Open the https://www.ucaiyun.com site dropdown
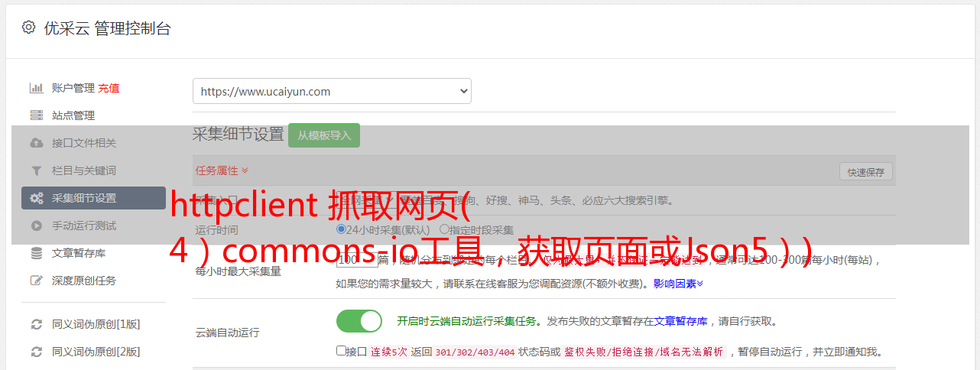This screenshot has height=370, width=980. [332, 91]
